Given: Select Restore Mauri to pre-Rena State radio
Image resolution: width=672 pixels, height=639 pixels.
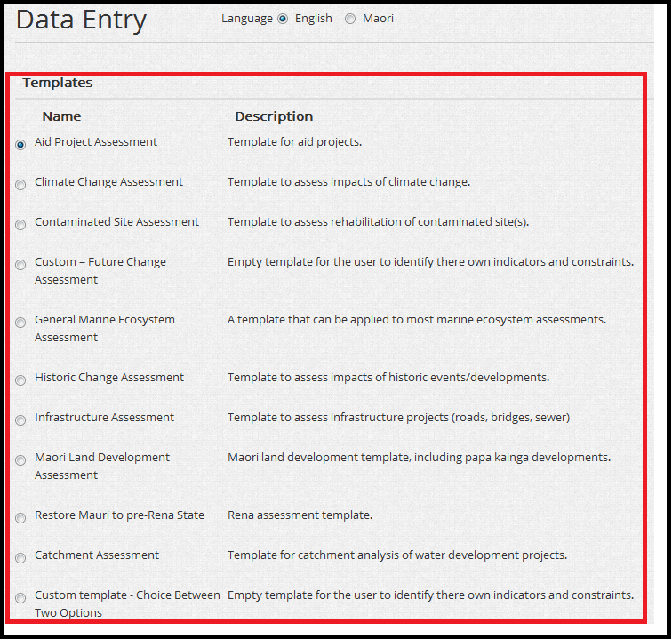Looking at the screenshot, I should [20, 518].
